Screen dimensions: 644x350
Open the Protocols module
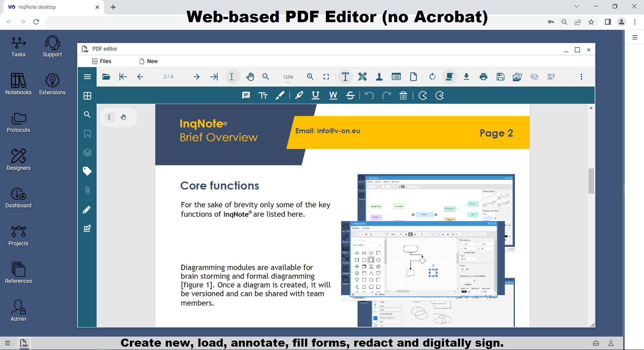[18, 122]
